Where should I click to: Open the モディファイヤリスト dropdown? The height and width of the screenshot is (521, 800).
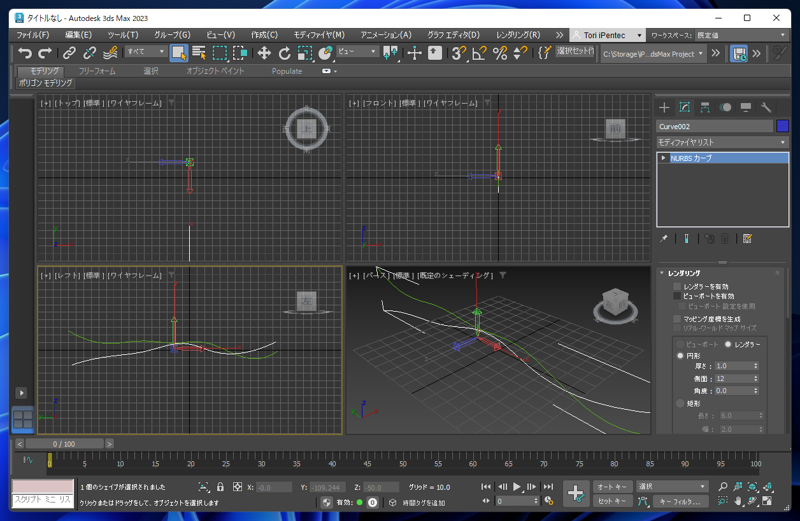click(x=722, y=142)
